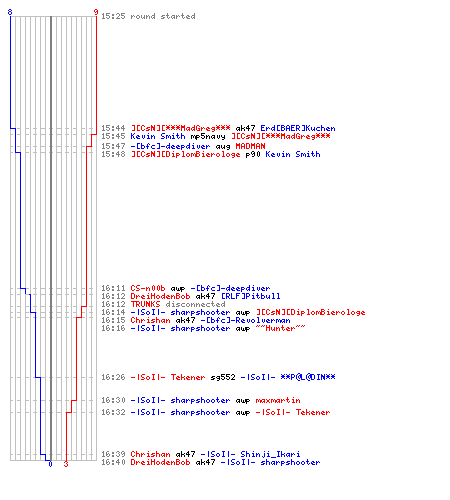Click DreiHodenBob in the 16:40 entry
Screen dimensions: 450x500
coord(160,462)
